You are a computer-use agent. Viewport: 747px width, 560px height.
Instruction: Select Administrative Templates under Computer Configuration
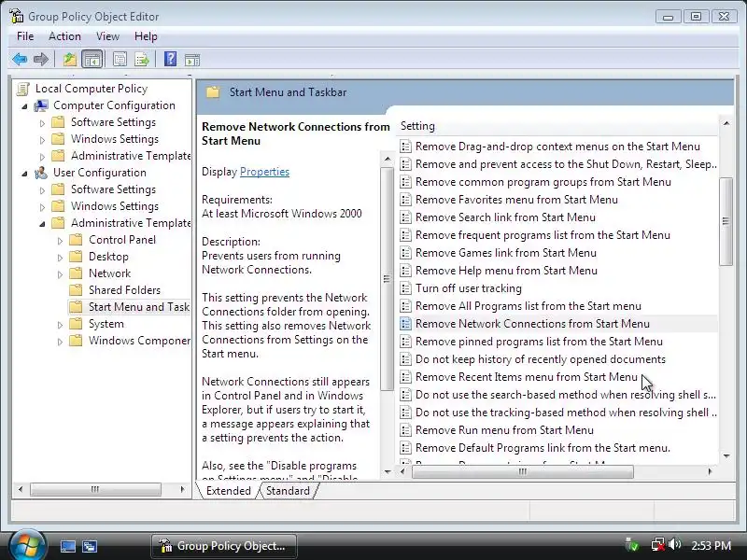click(131, 156)
